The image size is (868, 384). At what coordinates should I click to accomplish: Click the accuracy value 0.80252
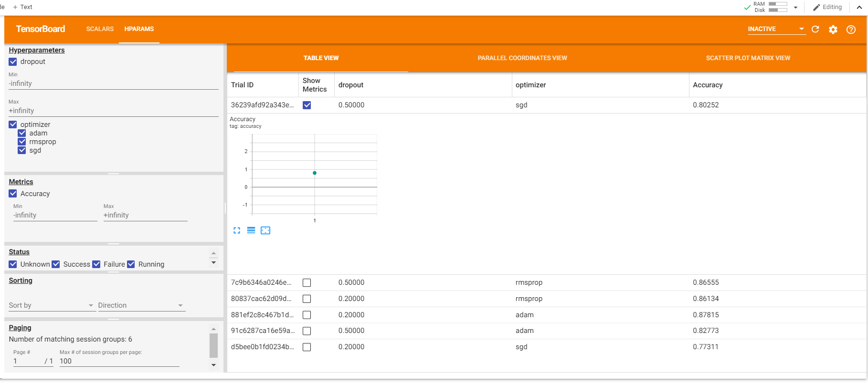pyautogui.click(x=706, y=105)
